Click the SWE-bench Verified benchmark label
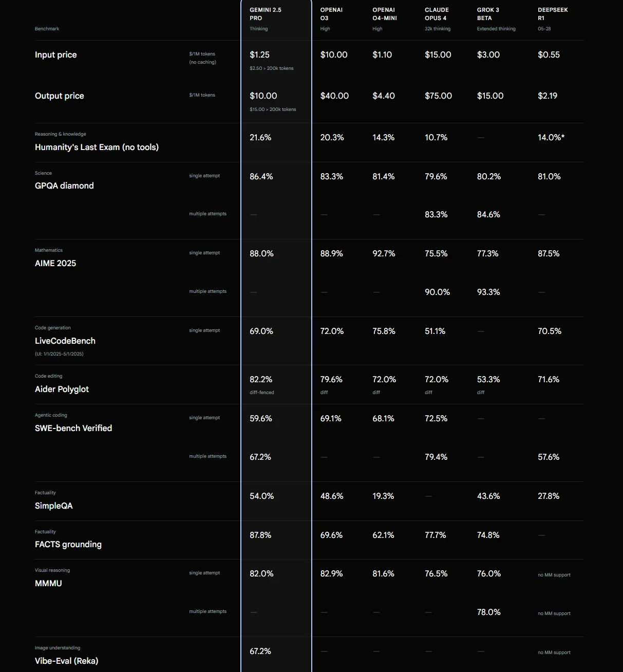This screenshot has height=672, width=623. pyautogui.click(x=73, y=428)
